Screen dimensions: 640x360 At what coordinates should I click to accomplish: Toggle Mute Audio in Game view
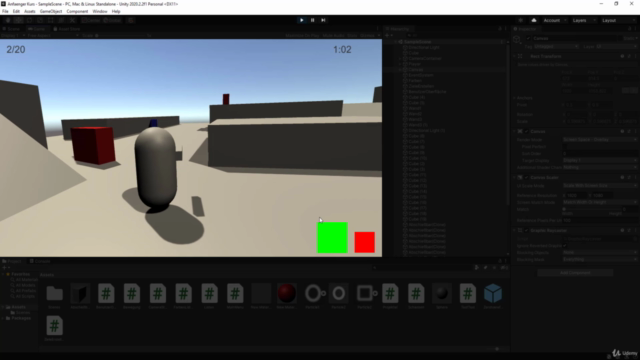pos(333,36)
